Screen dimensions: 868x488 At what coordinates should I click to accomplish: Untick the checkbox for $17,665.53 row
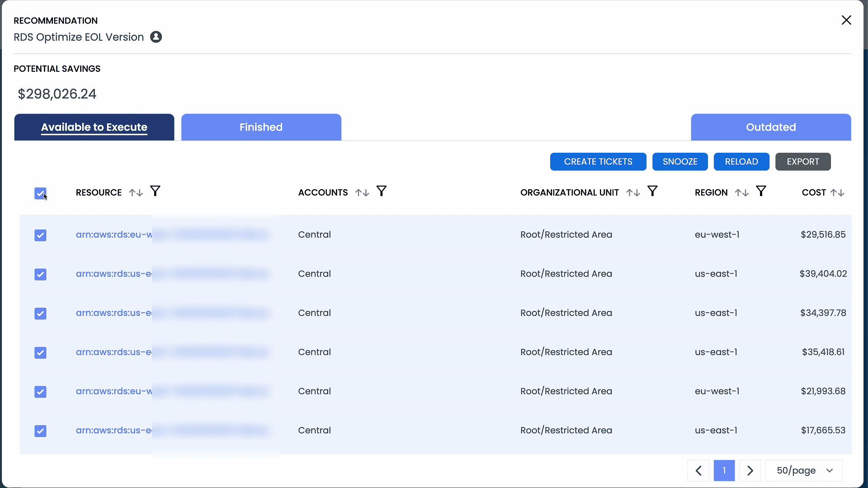40,431
